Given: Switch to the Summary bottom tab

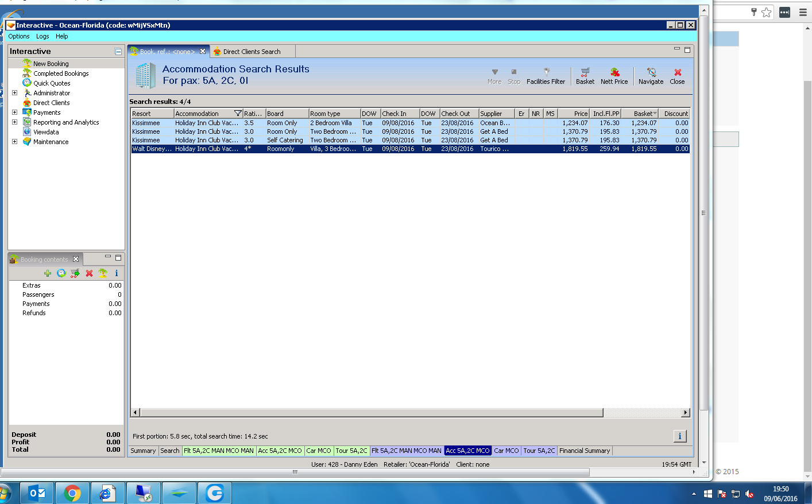Looking at the screenshot, I should point(143,451).
